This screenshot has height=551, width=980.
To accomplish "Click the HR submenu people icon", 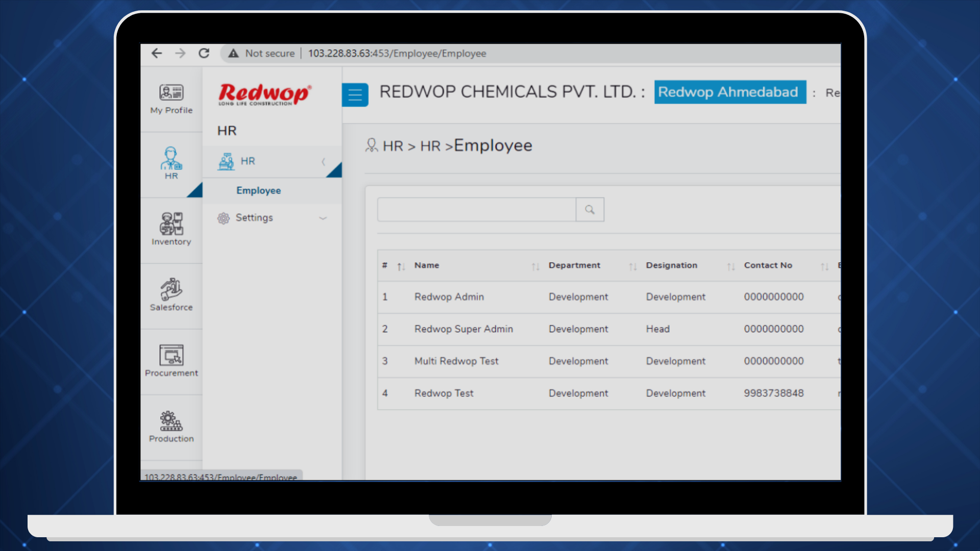I will coord(226,161).
